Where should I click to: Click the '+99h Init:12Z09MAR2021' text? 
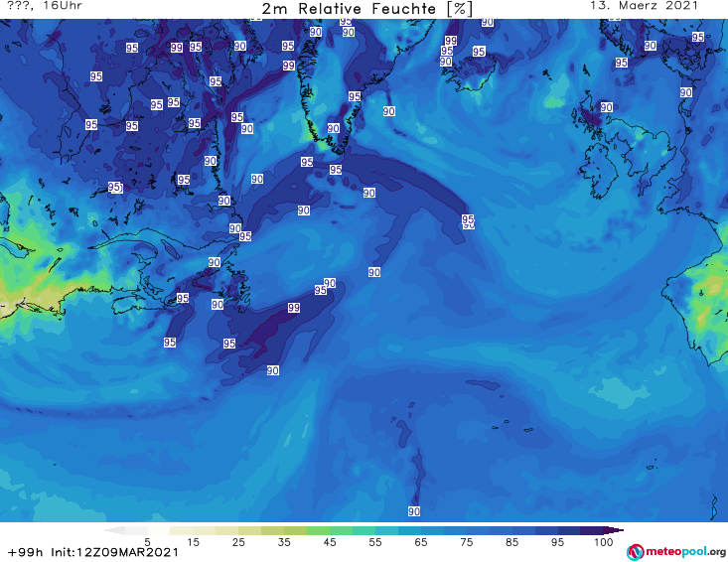[x=93, y=552]
